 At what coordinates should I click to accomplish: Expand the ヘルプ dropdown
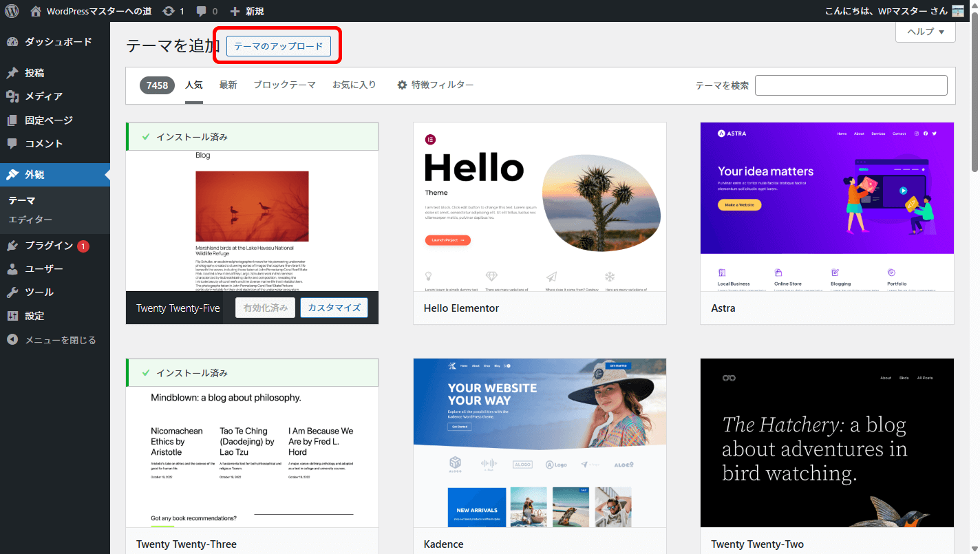(925, 32)
